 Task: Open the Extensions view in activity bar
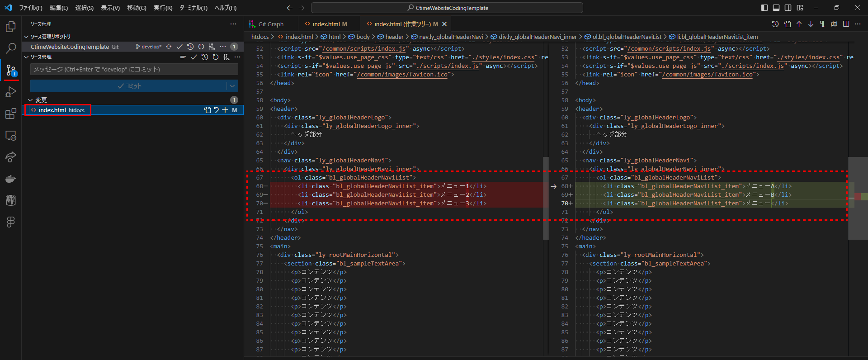(x=11, y=114)
